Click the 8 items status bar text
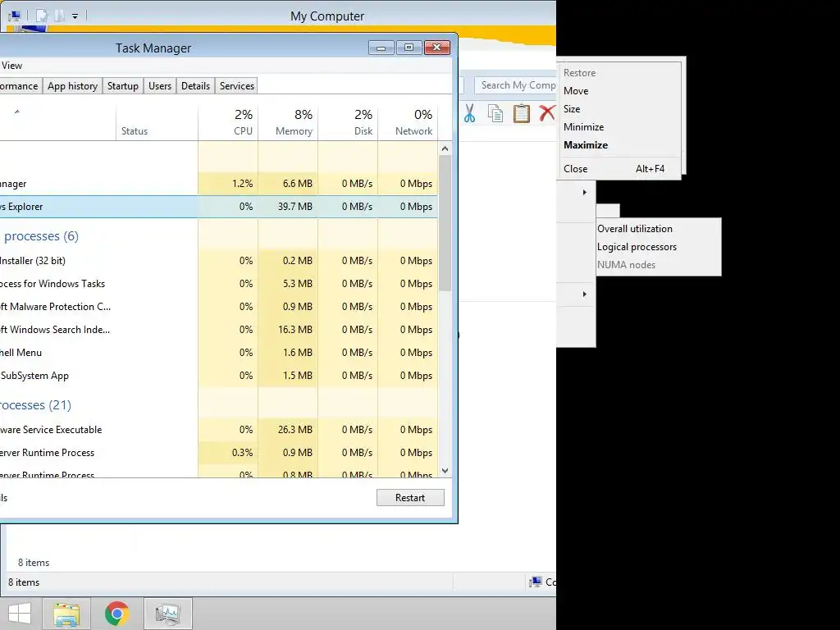840x630 pixels. (x=24, y=582)
